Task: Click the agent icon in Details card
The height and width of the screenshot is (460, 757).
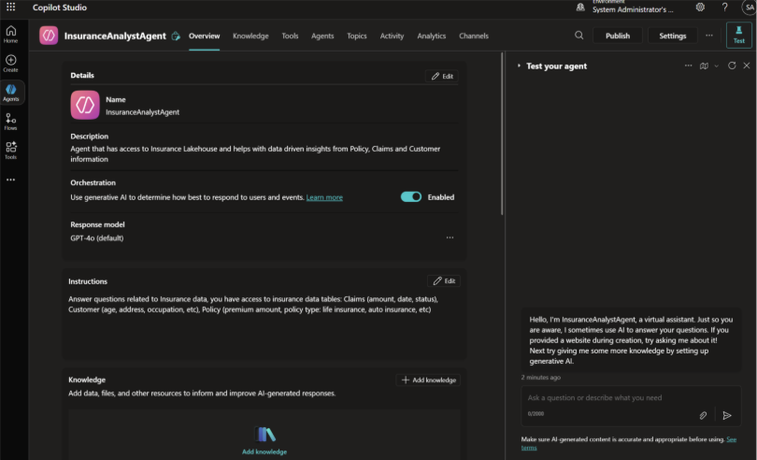Action: coord(85,105)
